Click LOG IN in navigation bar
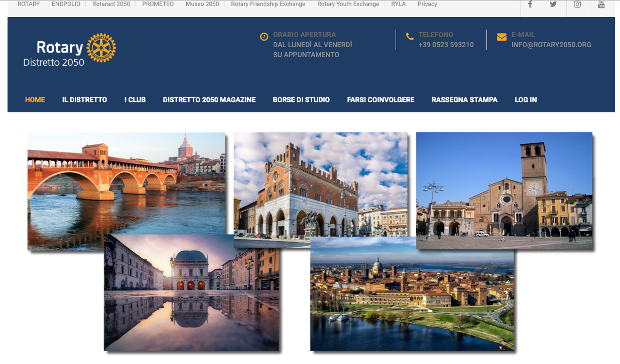620x364 pixels. tap(526, 100)
